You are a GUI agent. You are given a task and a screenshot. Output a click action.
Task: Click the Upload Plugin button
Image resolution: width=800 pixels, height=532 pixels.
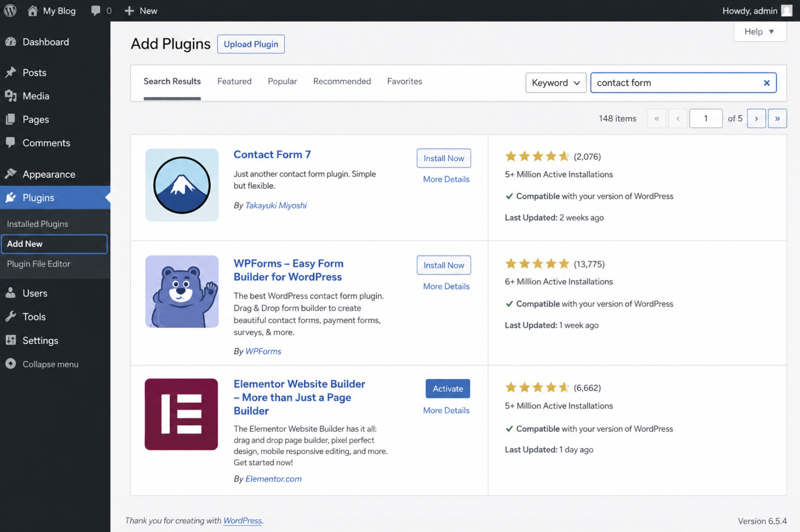tap(251, 44)
